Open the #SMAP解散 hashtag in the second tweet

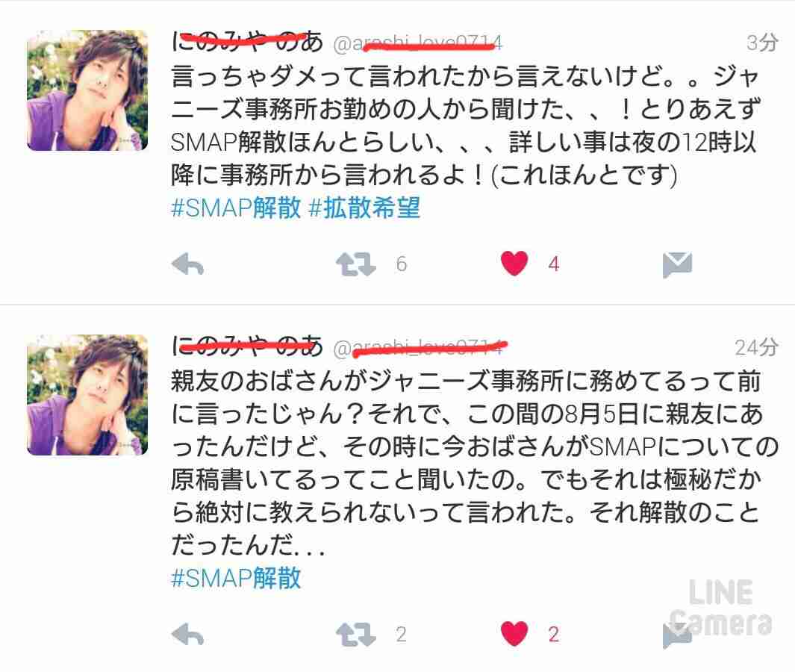[236, 578]
